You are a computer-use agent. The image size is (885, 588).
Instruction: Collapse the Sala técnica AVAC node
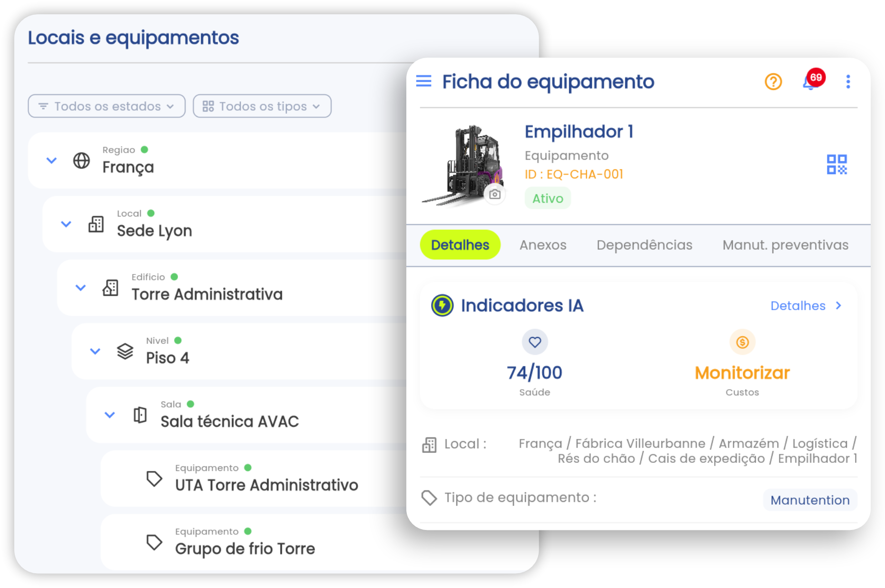tap(110, 415)
